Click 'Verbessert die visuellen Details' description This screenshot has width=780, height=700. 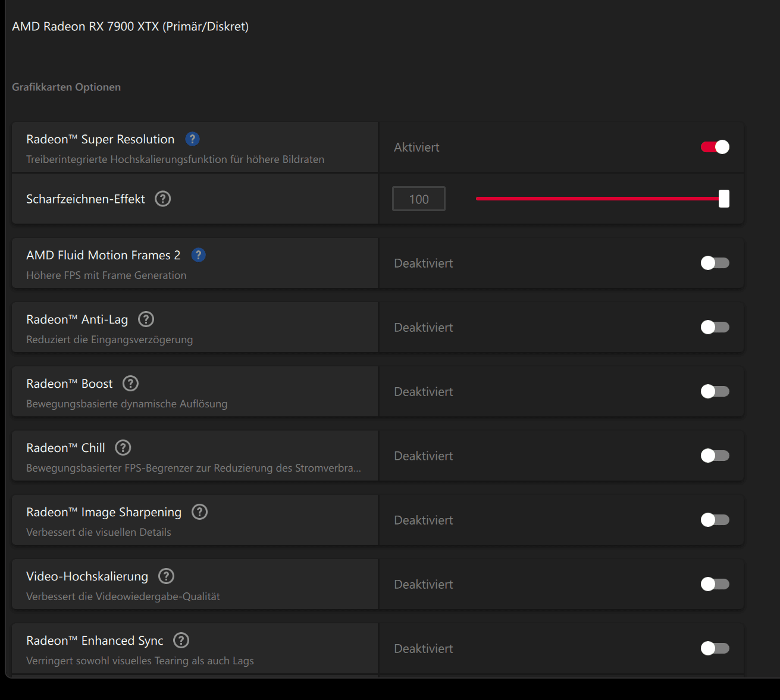[99, 532]
